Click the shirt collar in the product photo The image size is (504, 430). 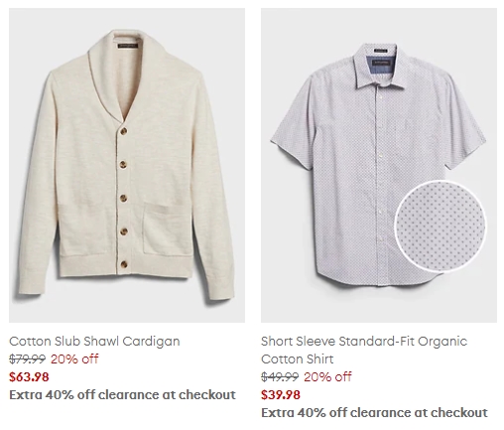[x=379, y=68]
